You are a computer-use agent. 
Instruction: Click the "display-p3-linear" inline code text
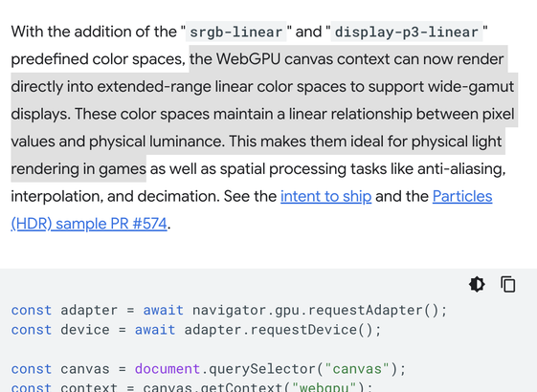407,32
